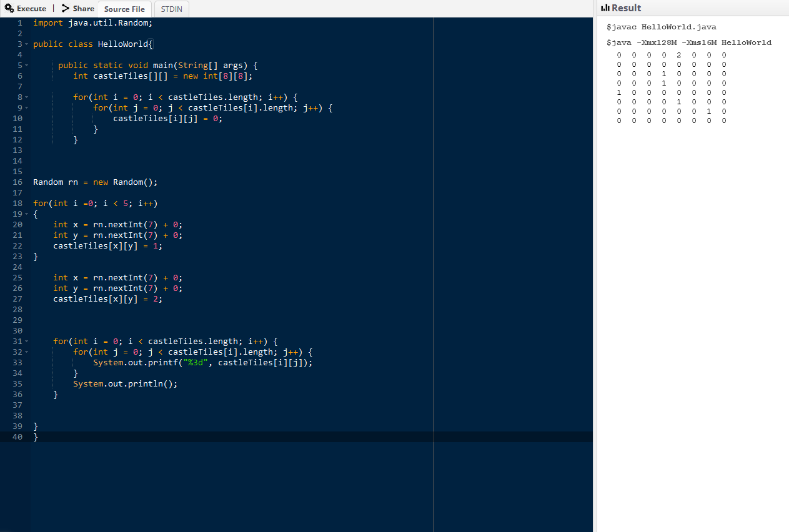Click line number 1 in the gutter

tap(20, 23)
